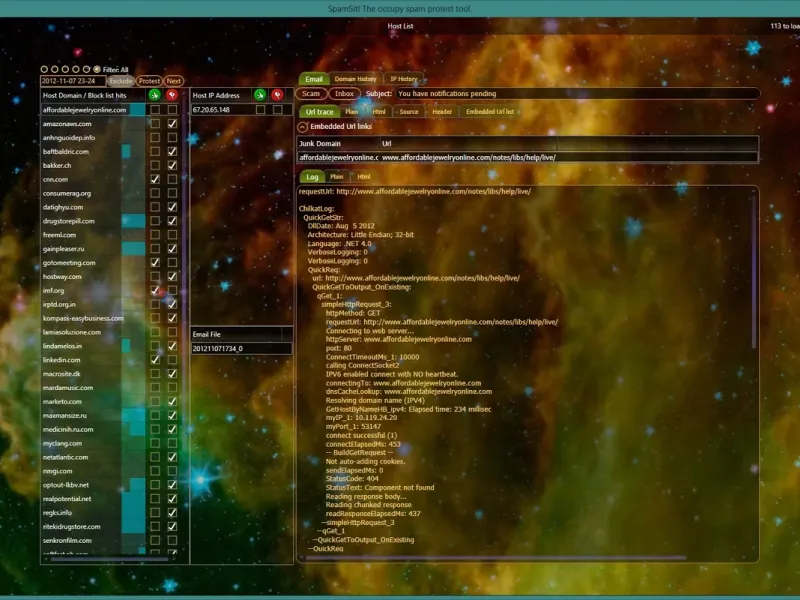Click green allow icon in Host Domain header
Screen dimensions: 800x600
pyautogui.click(x=155, y=95)
